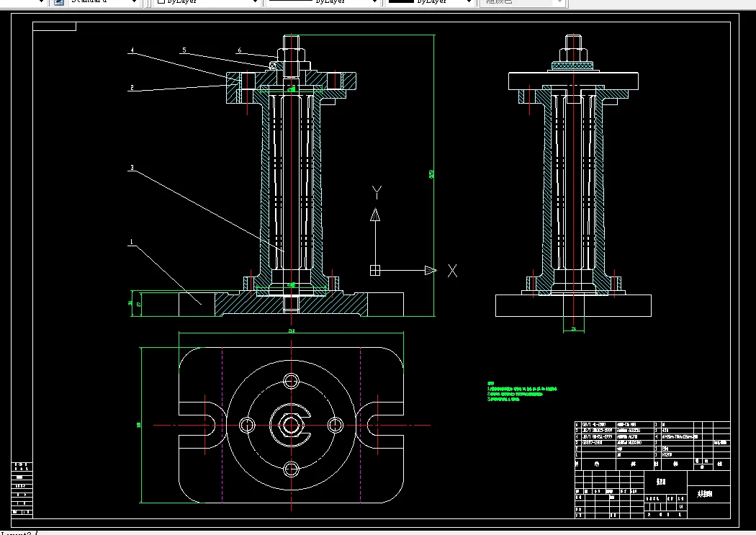
Task: Open the lineweight ByLayer dropdown
Action: pos(431,2)
